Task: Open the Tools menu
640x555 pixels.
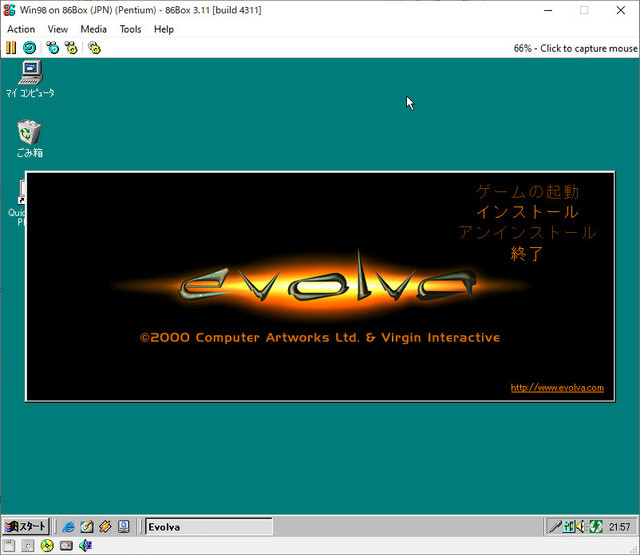Action: tap(130, 29)
